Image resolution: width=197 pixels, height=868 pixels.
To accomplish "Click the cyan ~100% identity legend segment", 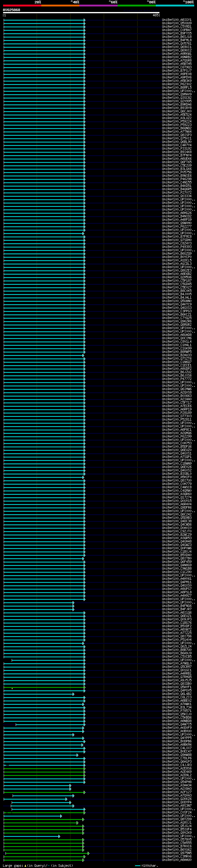I will click(x=175, y=6).
